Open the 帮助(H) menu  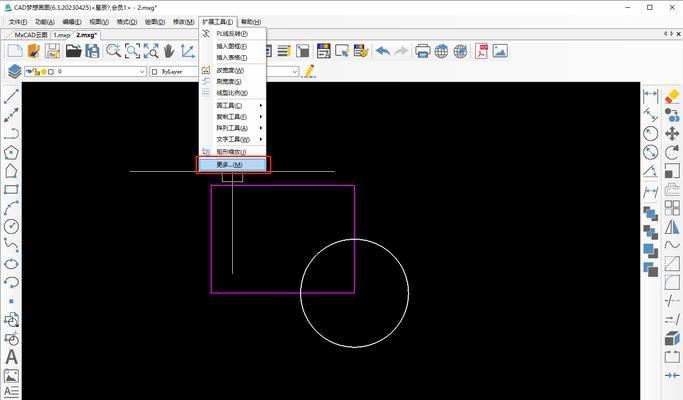(251, 22)
